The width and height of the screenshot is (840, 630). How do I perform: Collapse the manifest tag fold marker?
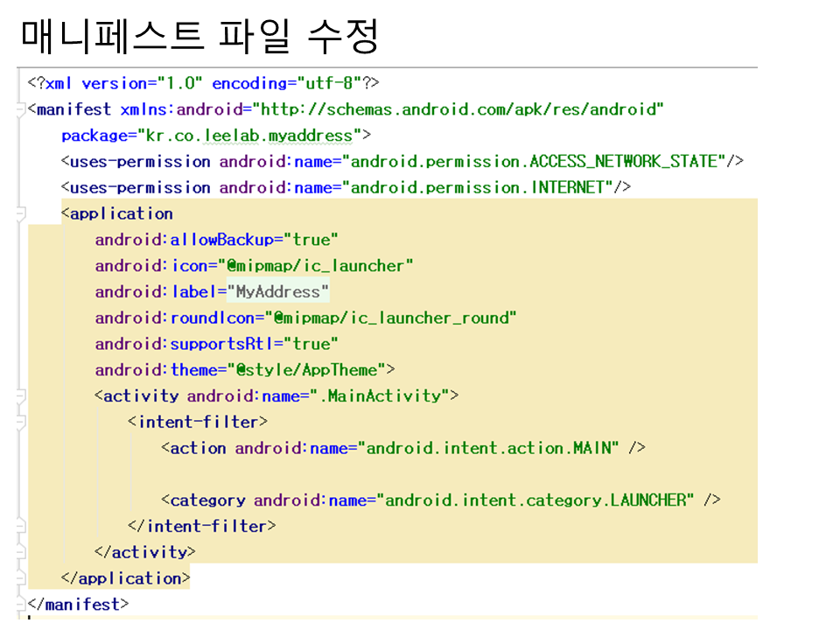(20, 110)
